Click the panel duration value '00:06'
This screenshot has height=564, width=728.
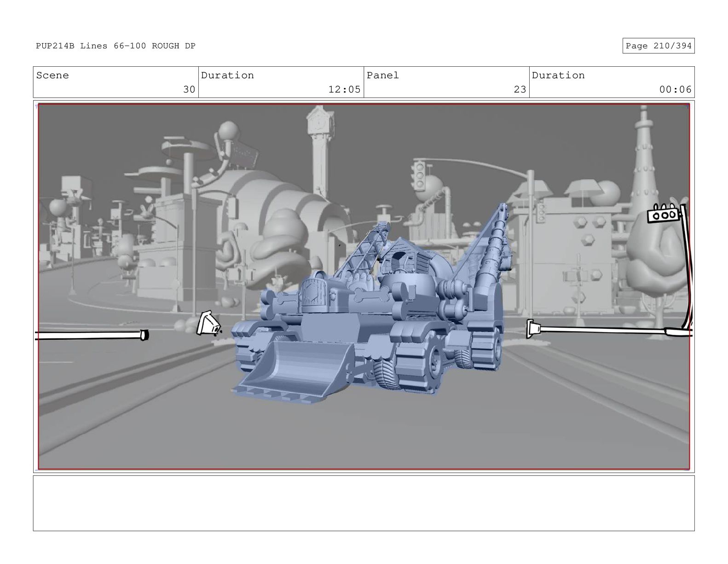675,89
